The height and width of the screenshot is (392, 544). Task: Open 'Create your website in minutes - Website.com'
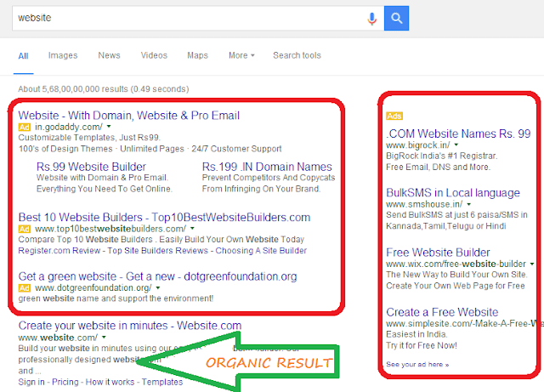[x=130, y=326]
